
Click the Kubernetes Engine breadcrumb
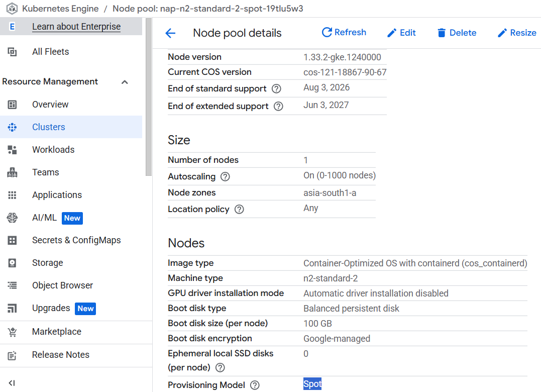(x=60, y=9)
